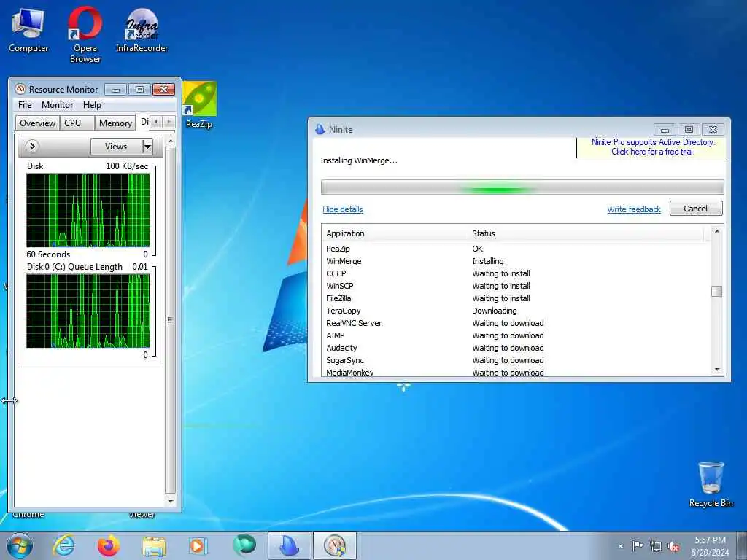
Task: Select the RealVNC Server row
Action: (516, 323)
